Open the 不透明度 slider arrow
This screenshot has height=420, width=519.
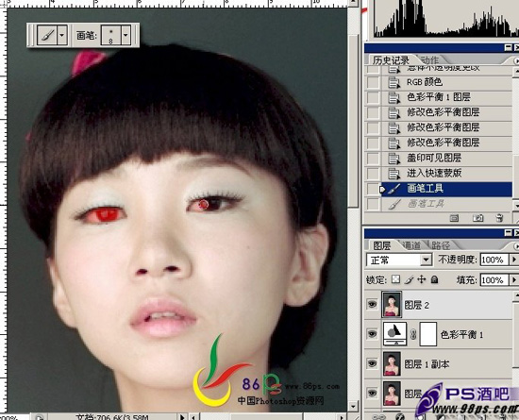pyautogui.click(x=514, y=260)
